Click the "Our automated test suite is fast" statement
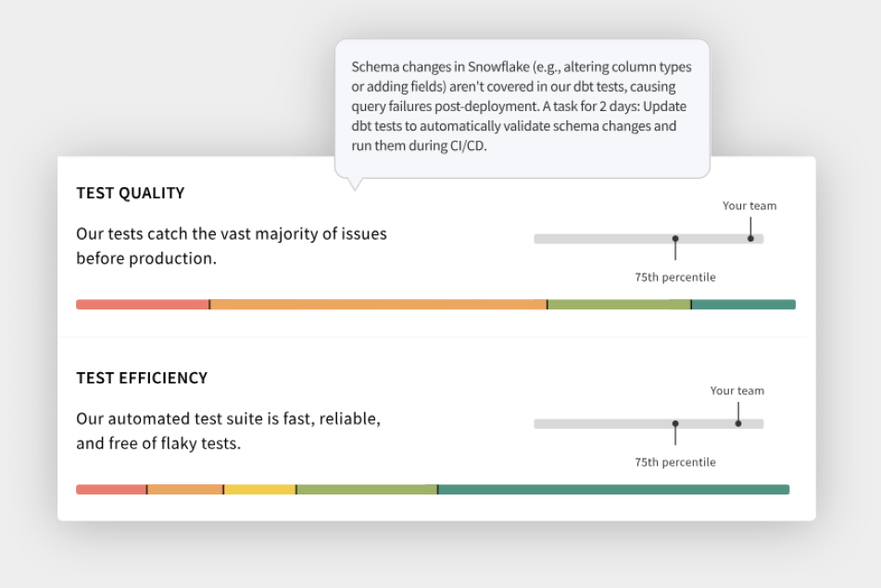The image size is (881, 588). click(x=228, y=432)
